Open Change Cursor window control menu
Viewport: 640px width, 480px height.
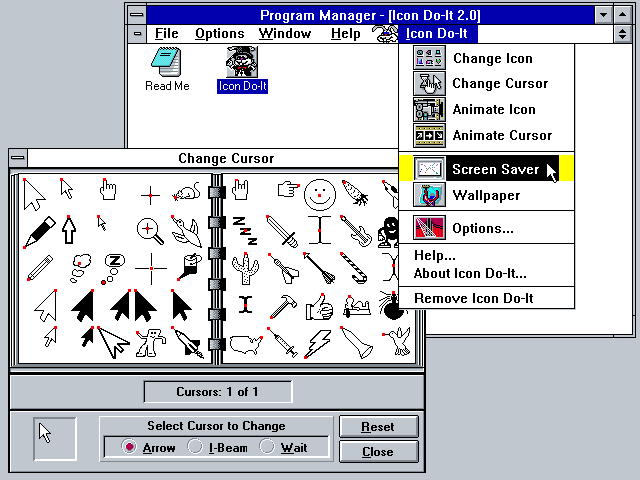pyautogui.click(x=18, y=158)
